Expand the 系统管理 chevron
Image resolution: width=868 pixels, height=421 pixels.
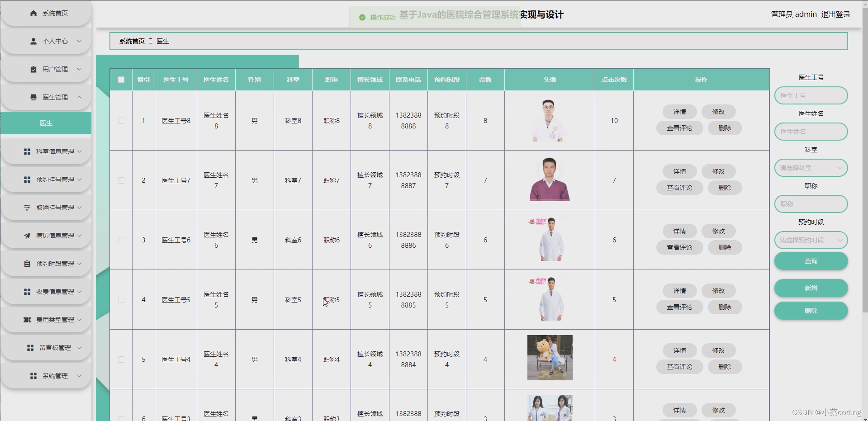coord(79,376)
